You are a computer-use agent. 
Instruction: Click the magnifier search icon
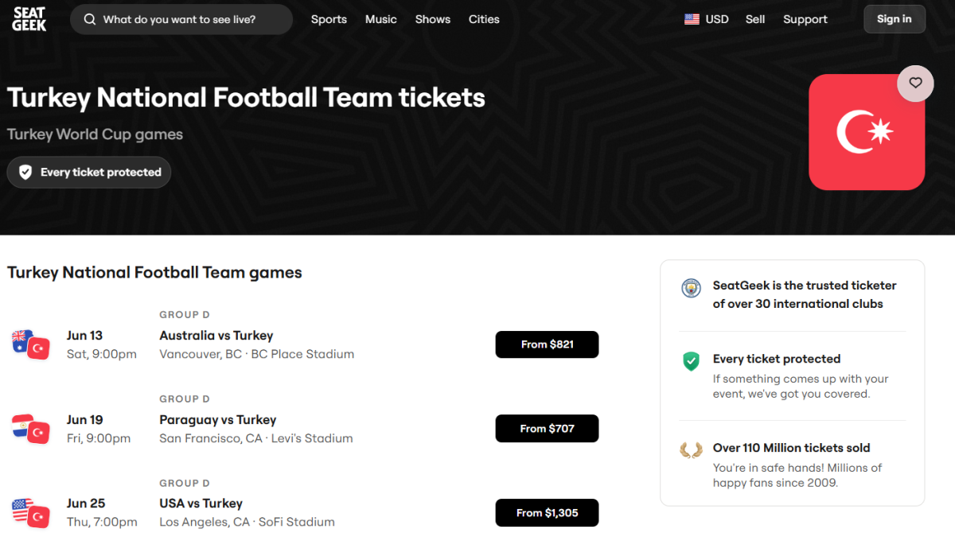tap(90, 19)
